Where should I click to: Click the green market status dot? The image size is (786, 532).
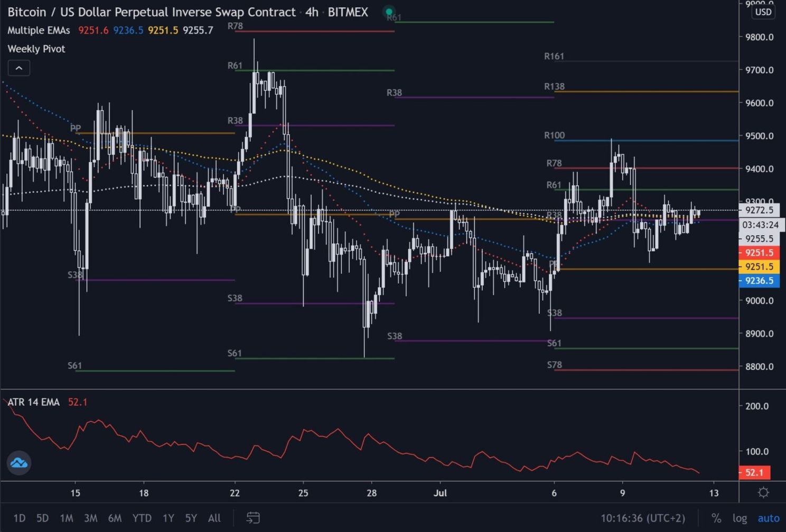[x=389, y=12]
